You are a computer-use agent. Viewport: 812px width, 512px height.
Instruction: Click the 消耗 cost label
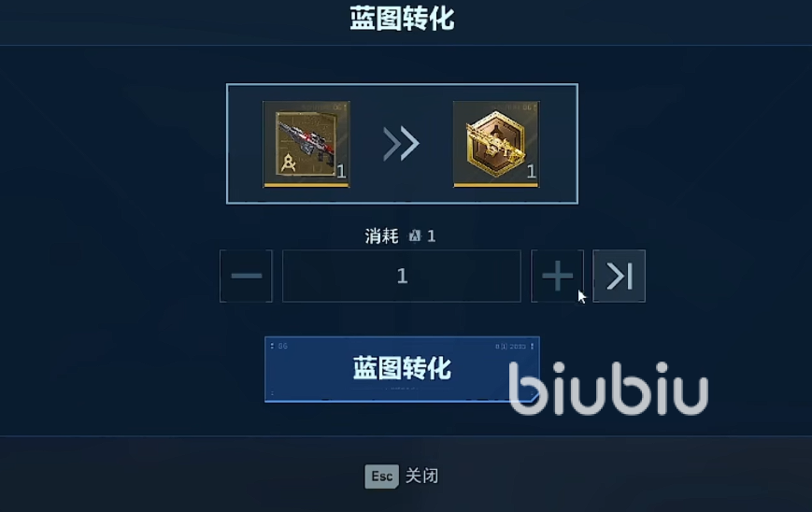coord(381,236)
